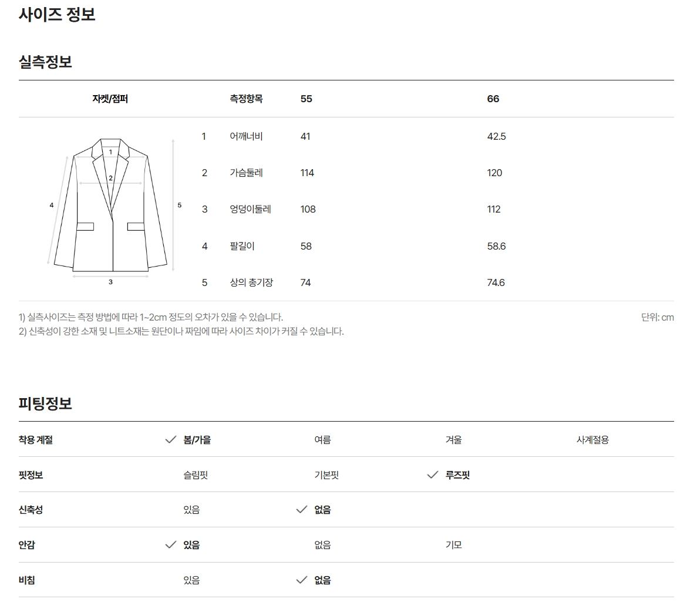This screenshot has width=687, height=616.
Task: Click the 가슴둘레 measurement label
Action: [246, 173]
